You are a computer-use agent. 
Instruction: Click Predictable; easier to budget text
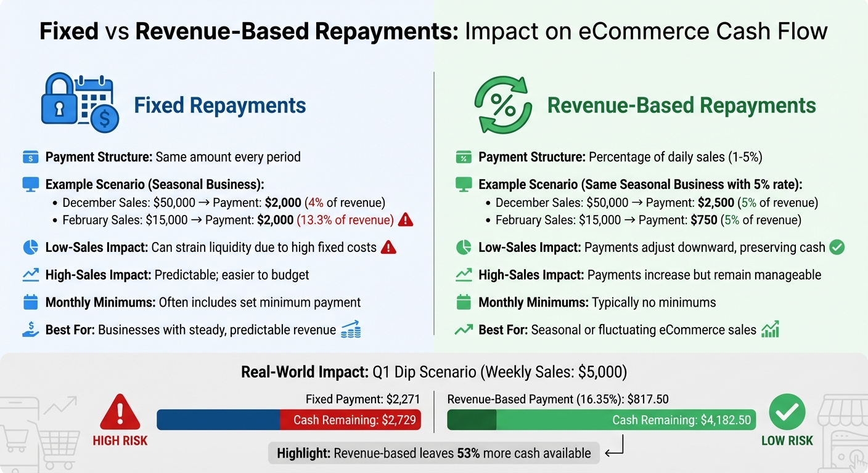[232, 275]
